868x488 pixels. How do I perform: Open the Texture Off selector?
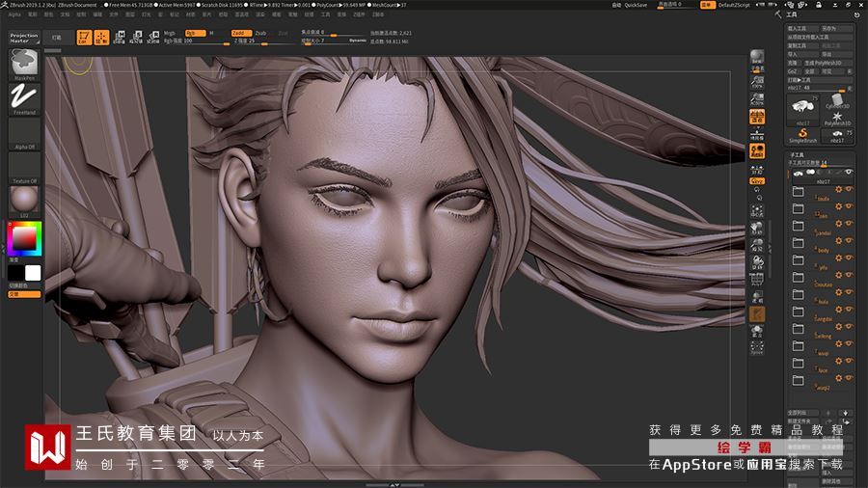pos(24,166)
